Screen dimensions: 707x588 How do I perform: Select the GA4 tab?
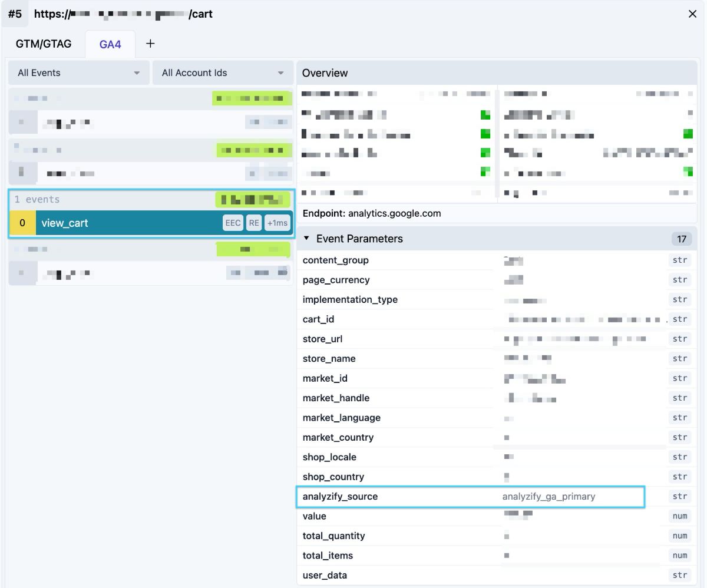(110, 44)
